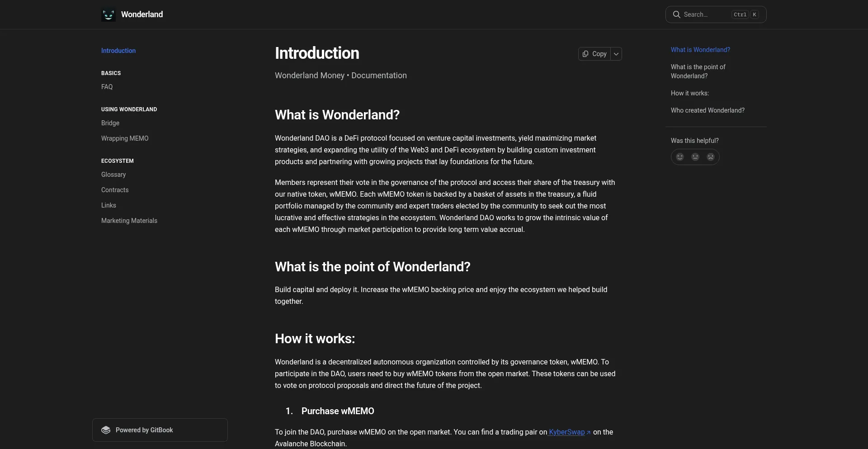Open Marketing Materials in the sidebar
Image resolution: width=868 pixels, height=449 pixels.
click(x=129, y=221)
